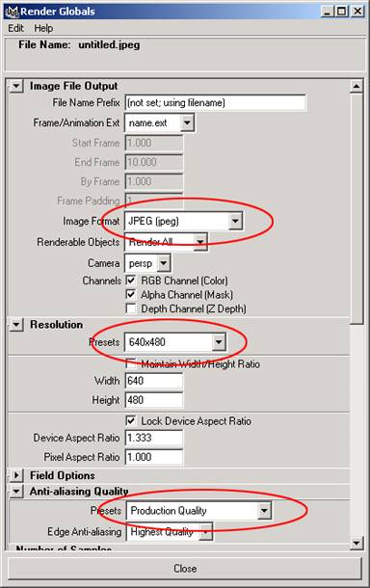Click the vertical scrollbar thumb
The height and width of the screenshot is (588, 370).
click(357, 208)
